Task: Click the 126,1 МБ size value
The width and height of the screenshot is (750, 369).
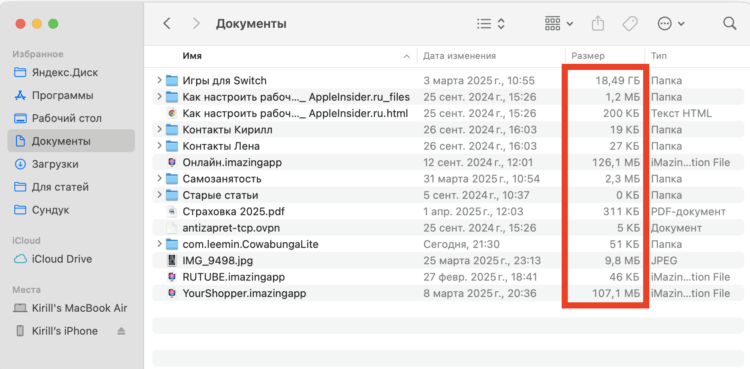Action: tap(616, 163)
